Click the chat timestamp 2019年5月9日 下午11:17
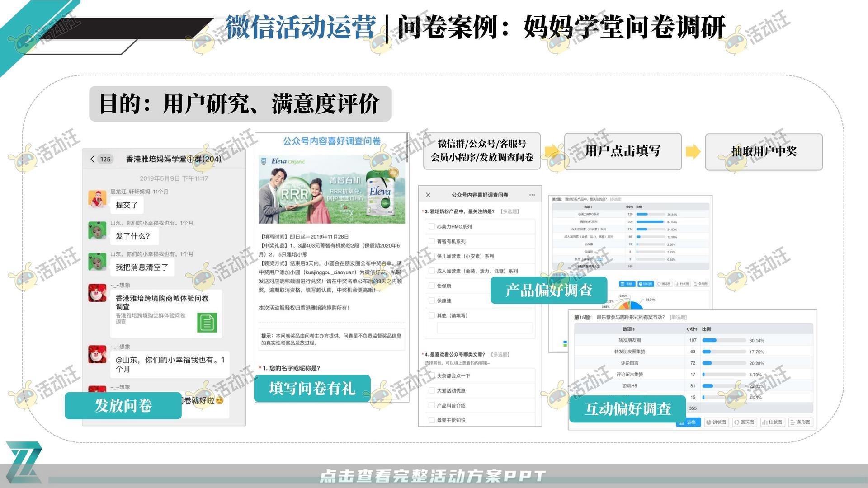This screenshot has height=488, width=868. (x=174, y=178)
